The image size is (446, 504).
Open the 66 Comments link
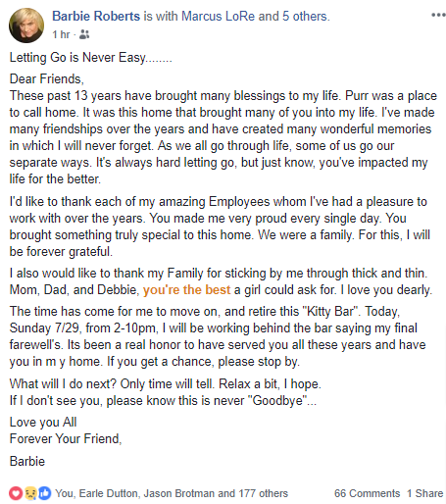(367, 493)
